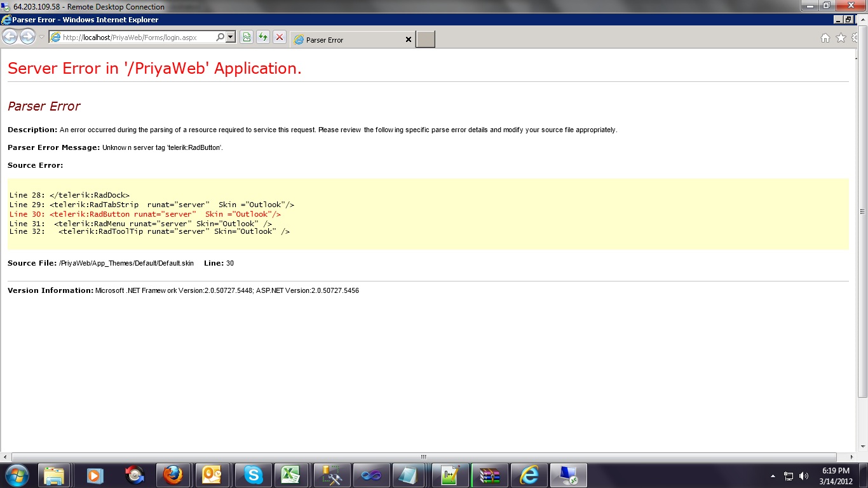Viewport: 868px width, 488px height.
Task: Click the horizontal scrollbar thumb
Action: point(424,457)
